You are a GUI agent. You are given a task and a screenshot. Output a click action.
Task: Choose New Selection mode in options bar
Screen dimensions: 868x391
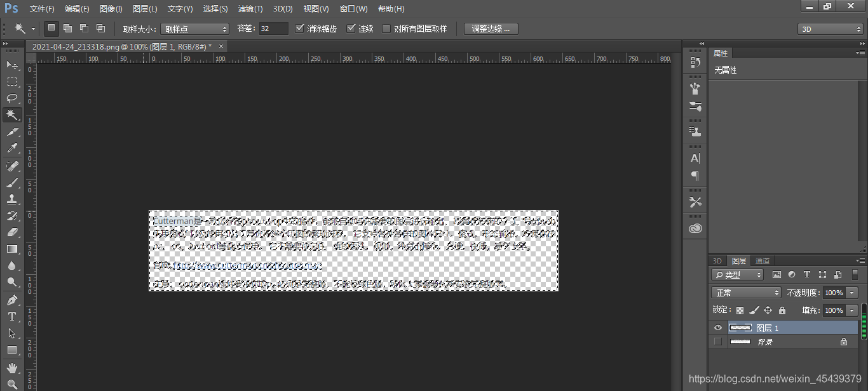click(x=51, y=28)
